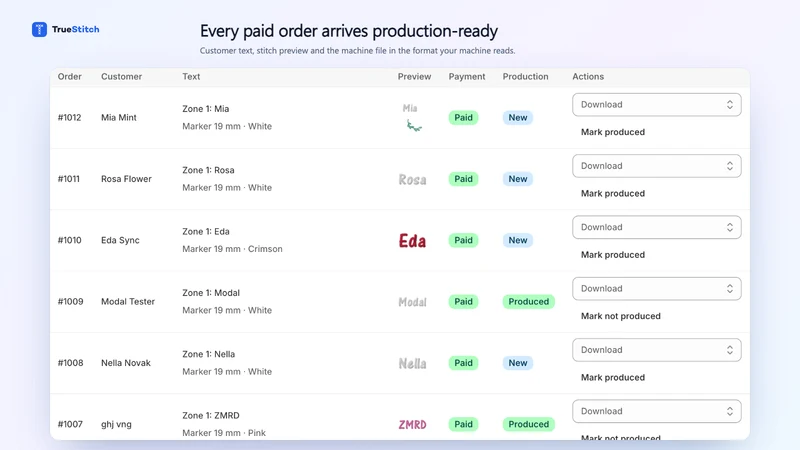Click the Paid badge for order #1012

(463, 117)
